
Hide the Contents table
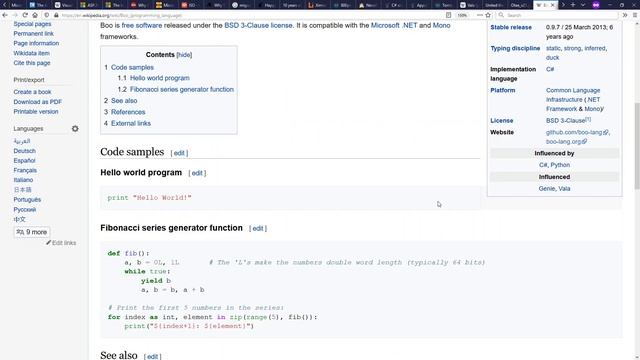[184, 55]
